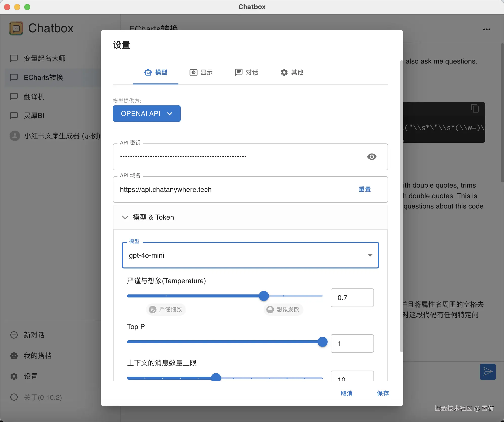504x422 pixels.
Task: Open My Partners robot icon
Action: coord(14,355)
